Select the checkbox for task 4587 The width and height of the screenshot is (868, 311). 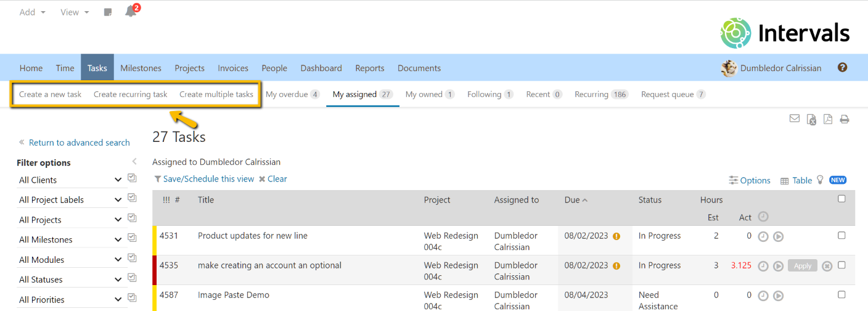841,295
